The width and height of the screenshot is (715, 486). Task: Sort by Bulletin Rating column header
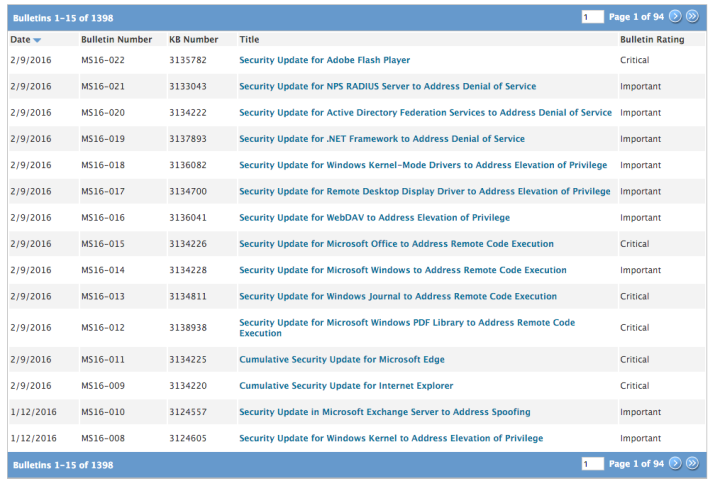[x=652, y=40]
